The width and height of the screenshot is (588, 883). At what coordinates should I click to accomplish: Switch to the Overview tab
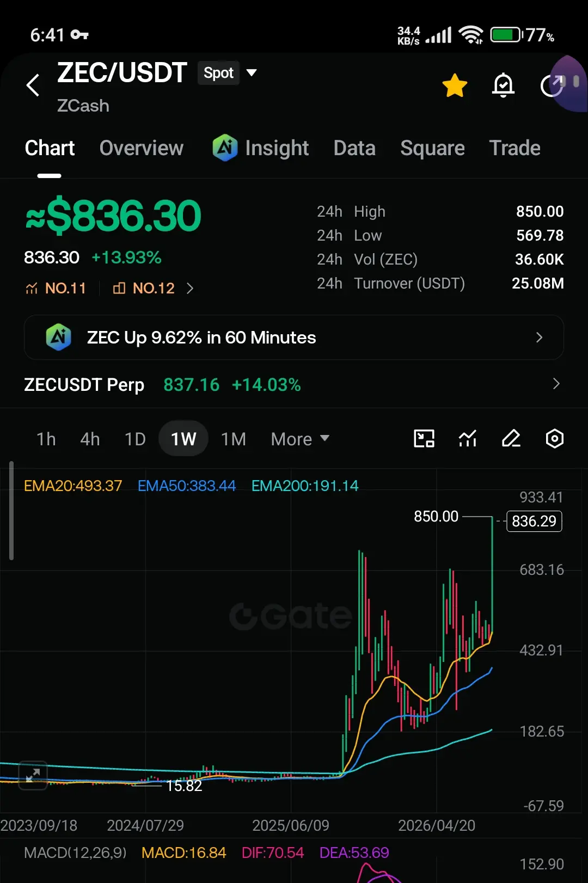pyautogui.click(x=142, y=148)
